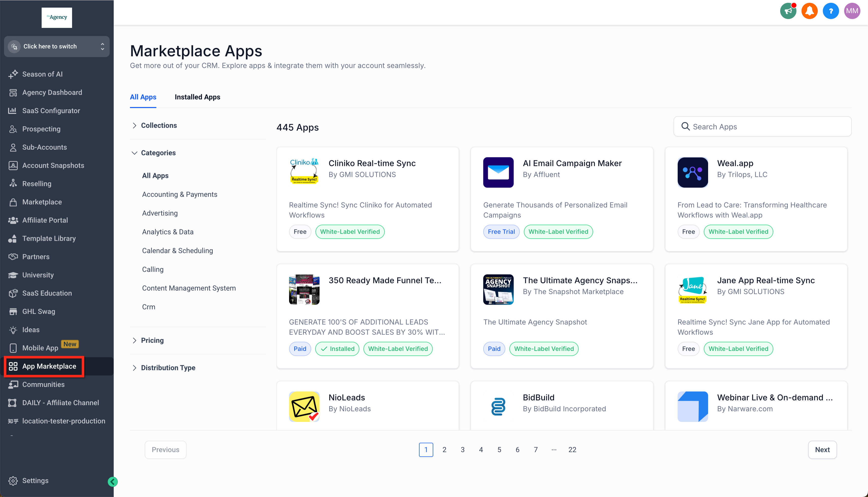Open Season of AI sparkle item
The image size is (868, 497).
(x=36, y=74)
